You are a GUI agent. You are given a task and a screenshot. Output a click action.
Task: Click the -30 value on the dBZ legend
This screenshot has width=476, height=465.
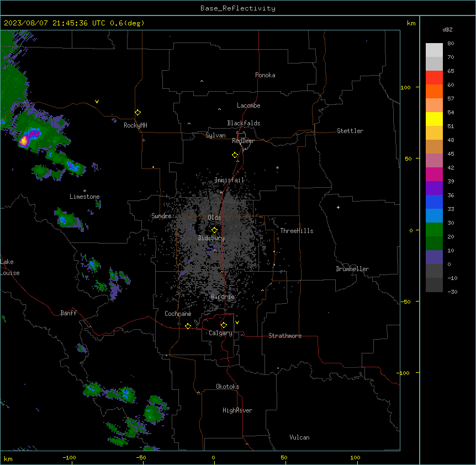pos(452,292)
